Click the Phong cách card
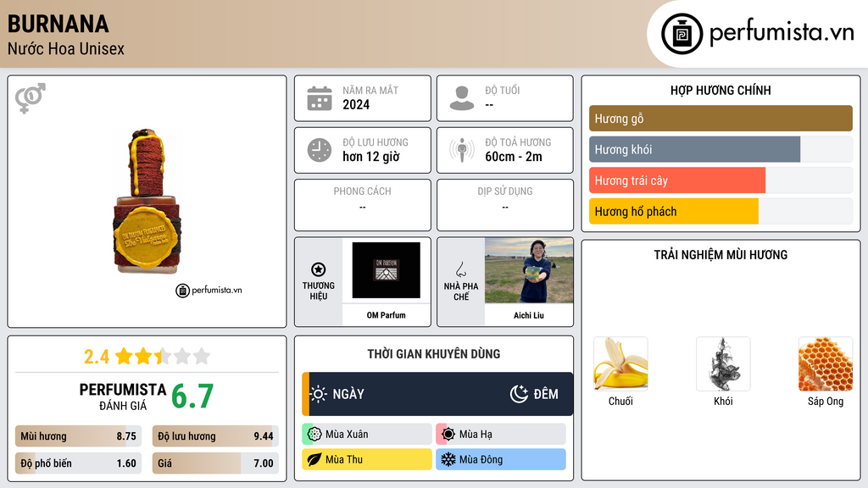The image size is (868, 488). [363, 205]
